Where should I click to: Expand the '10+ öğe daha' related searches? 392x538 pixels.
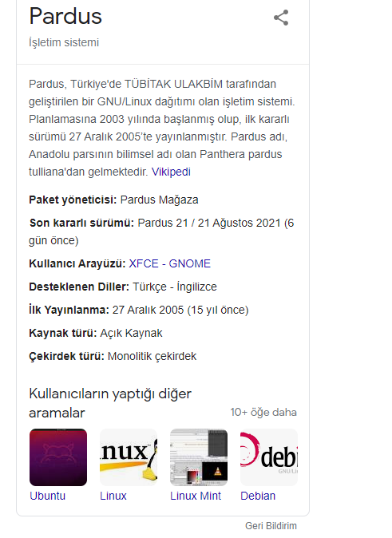click(263, 412)
